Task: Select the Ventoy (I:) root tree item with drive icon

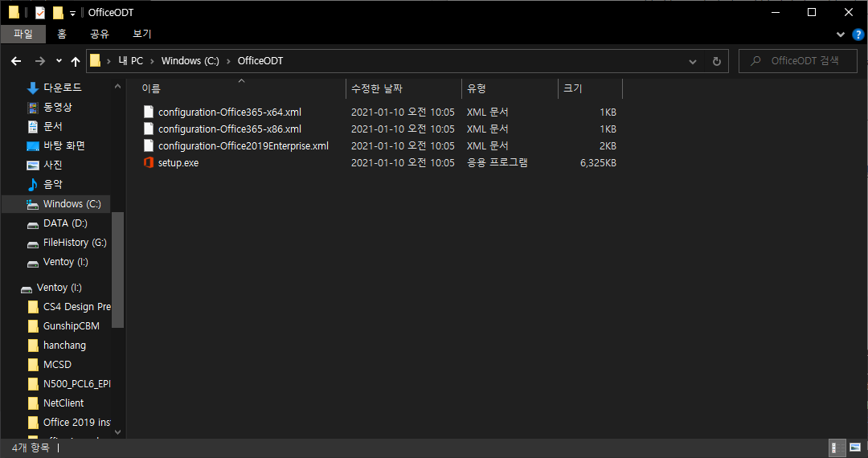Action: (x=51, y=288)
